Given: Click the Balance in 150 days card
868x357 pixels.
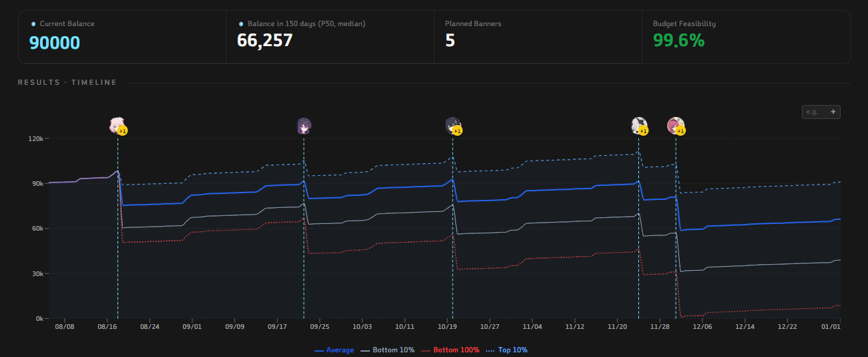Looking at the screenshot, I should tap(330, 37).
